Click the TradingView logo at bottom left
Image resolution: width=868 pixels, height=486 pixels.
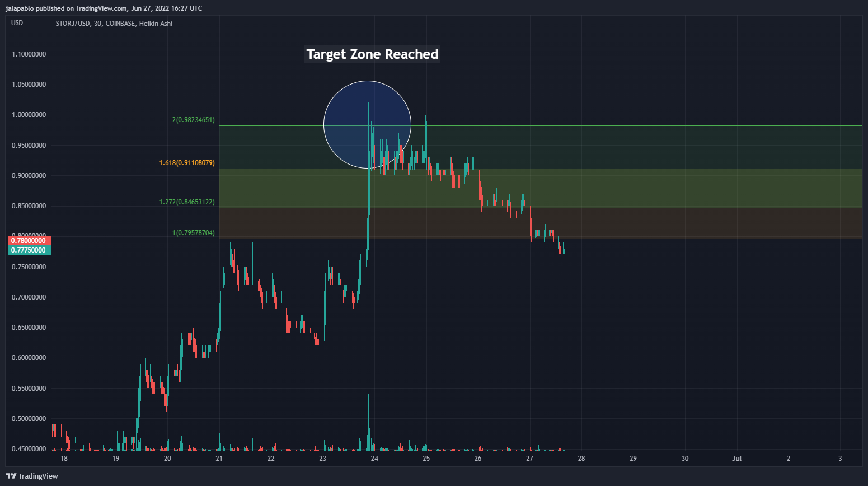[32, 476]
